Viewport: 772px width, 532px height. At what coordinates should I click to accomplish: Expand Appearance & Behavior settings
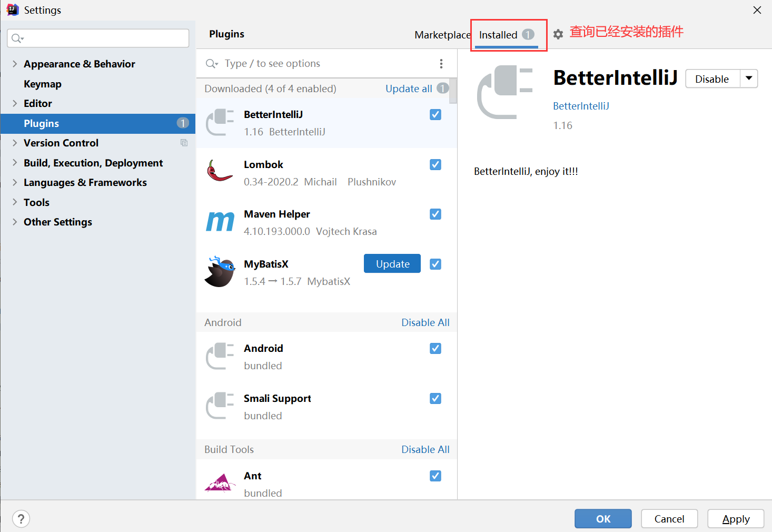(x=15, y=64)
